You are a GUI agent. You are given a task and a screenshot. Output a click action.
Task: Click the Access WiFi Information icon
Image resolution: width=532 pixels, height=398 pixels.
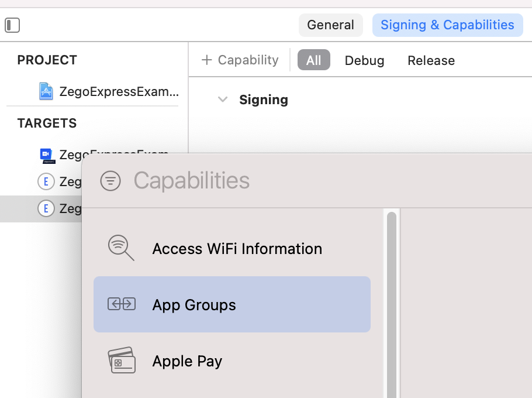tap(121, 248)
